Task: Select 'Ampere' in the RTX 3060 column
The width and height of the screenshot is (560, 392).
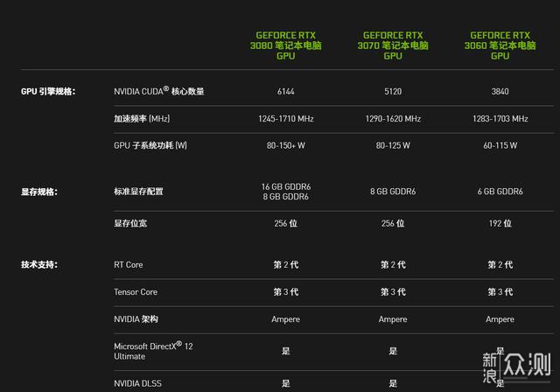Action: pyautogui.click(x=500, y=319)
